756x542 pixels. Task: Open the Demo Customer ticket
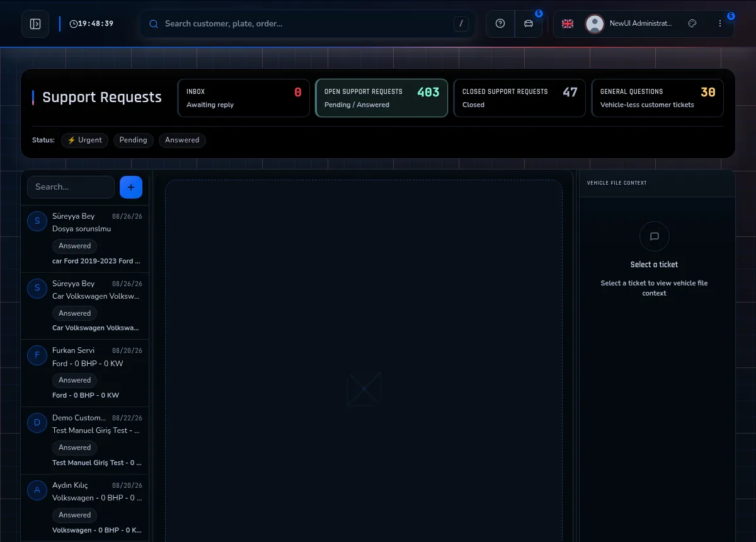pos(85,441)
